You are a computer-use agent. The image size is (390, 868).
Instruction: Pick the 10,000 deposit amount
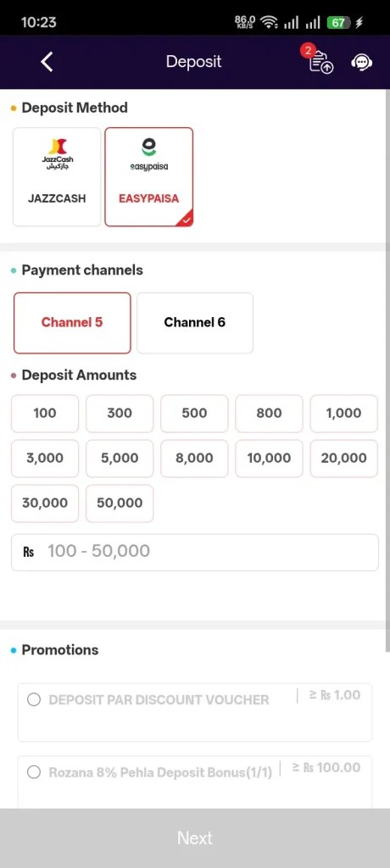270,459
